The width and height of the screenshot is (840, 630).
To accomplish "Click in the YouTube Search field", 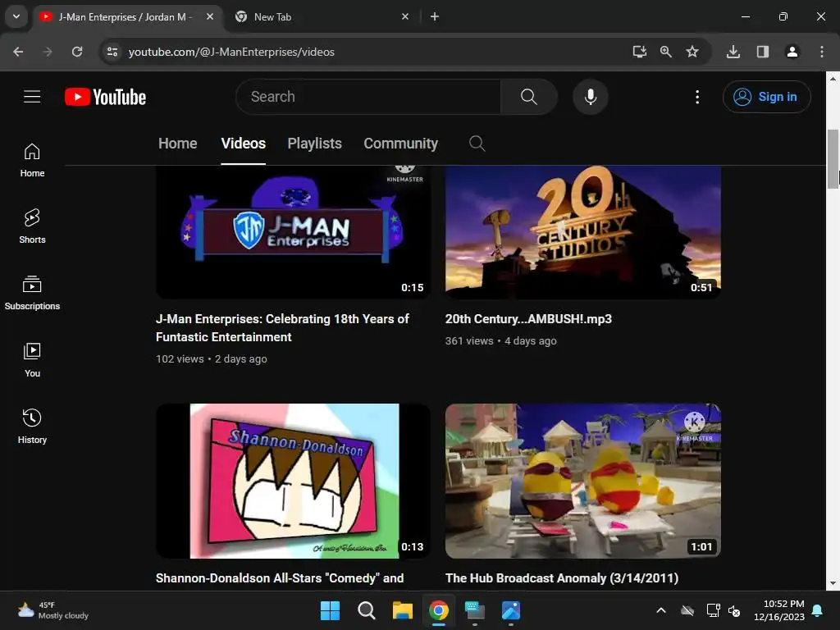I will [x=370, y=97].
